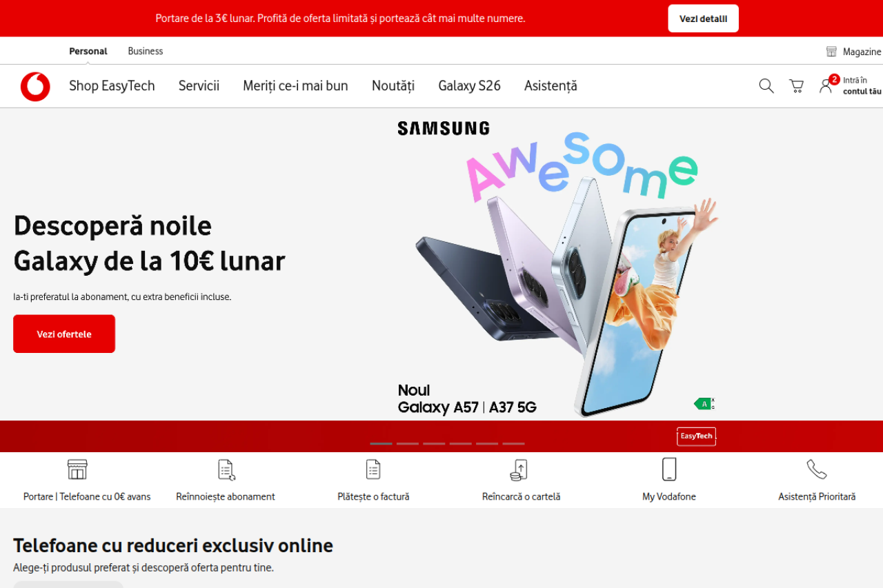Click the Magazine store icon
883x588 pixels.
tap(831, 52)
